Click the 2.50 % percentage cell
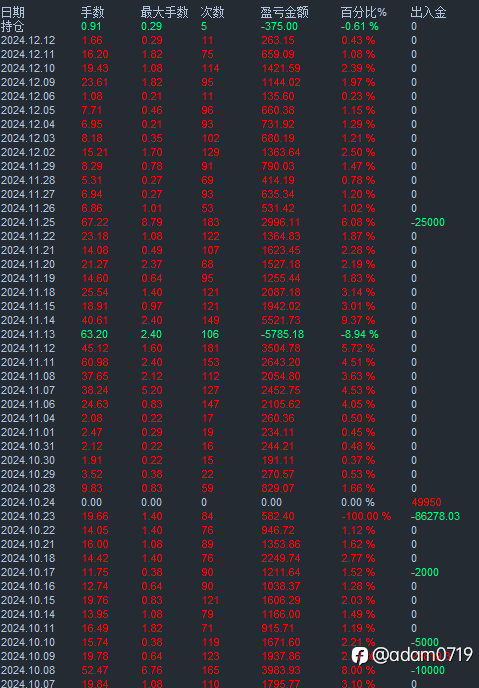The height and width of the screenshot is (688, 479). click(x=358, y=153)
